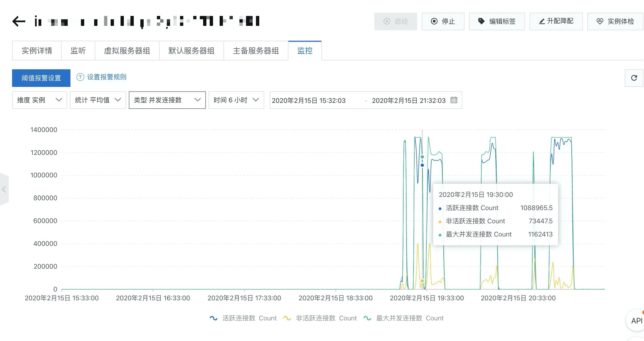Run 实例体检 instance health check
The image size is (644, 341).
point(615,21)
